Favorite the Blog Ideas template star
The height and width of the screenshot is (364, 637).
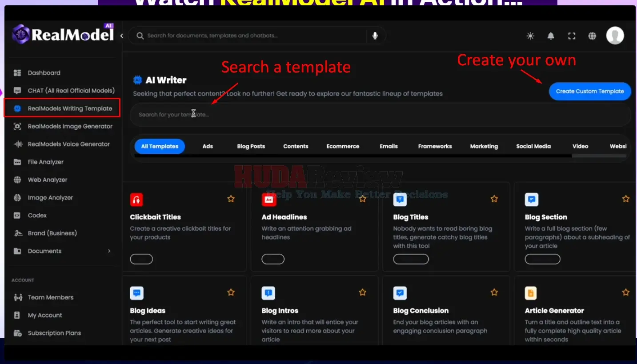point(231,292)
